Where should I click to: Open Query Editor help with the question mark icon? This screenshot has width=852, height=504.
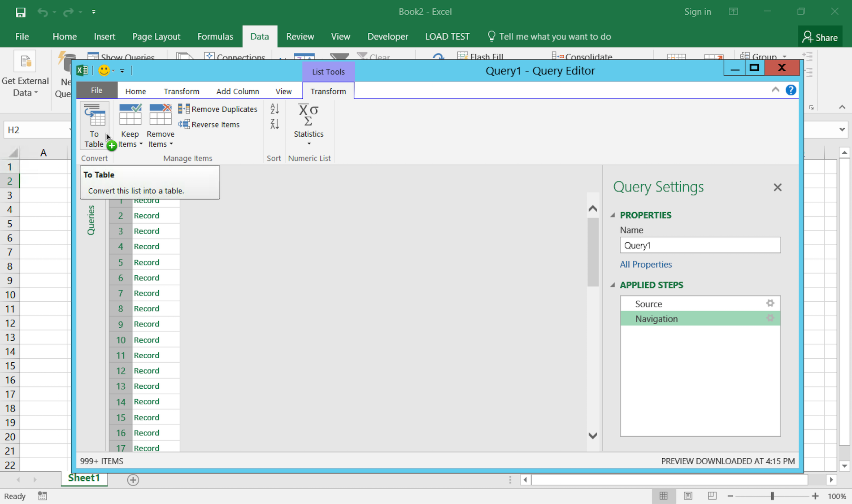point(791,90)
